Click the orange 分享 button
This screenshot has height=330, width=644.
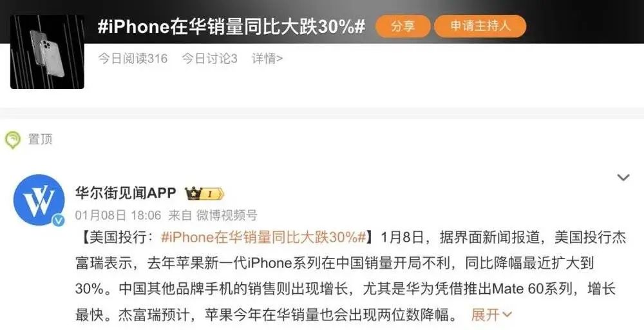402,26
